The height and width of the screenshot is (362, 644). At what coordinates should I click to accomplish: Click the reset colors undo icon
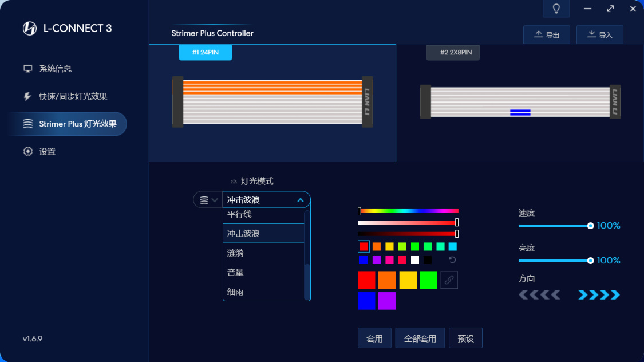pos(452,259)
